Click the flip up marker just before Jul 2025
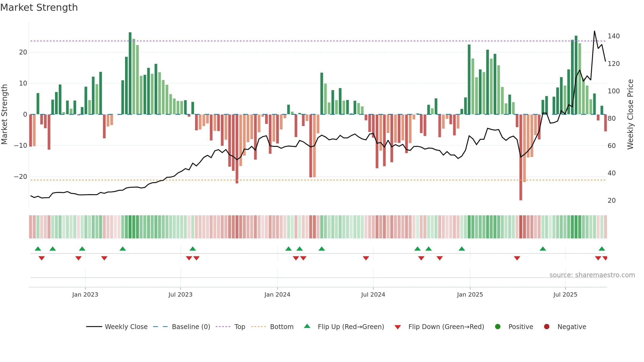 point(543,249)
